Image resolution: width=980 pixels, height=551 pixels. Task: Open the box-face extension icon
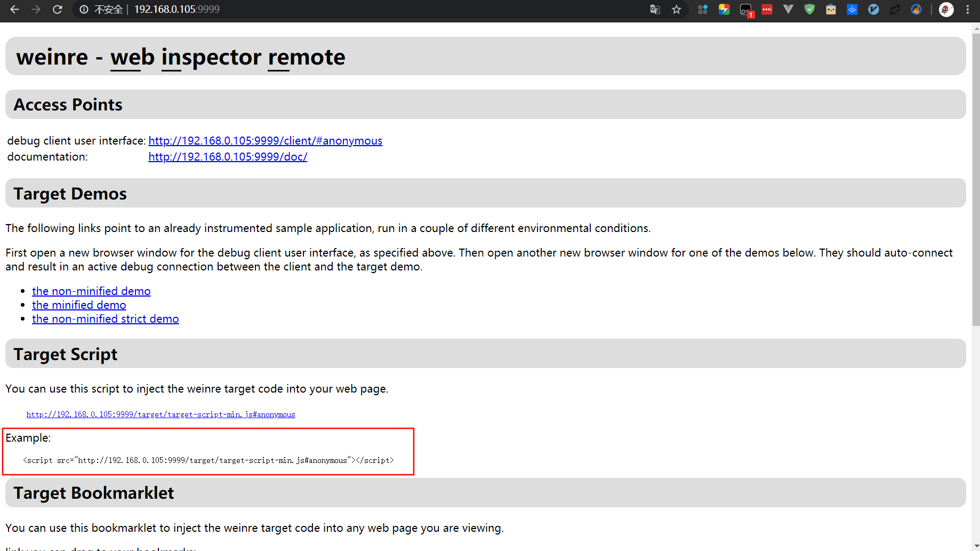[831, 10]
